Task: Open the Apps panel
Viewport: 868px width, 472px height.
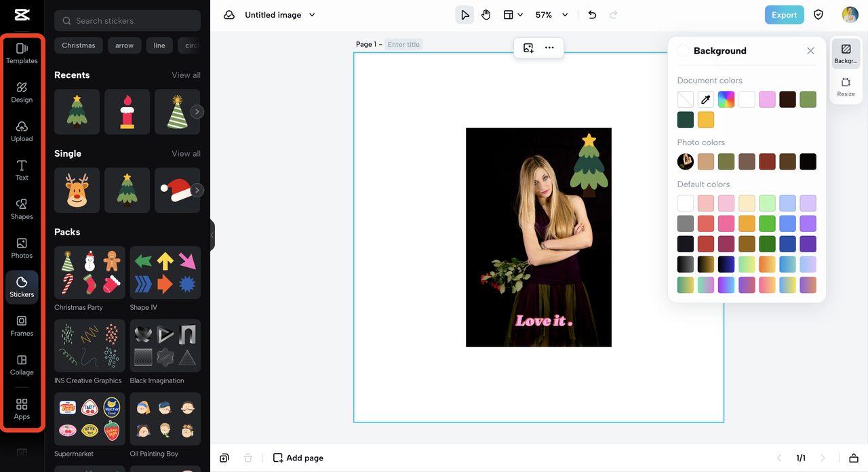Action: tap(22, 409)
